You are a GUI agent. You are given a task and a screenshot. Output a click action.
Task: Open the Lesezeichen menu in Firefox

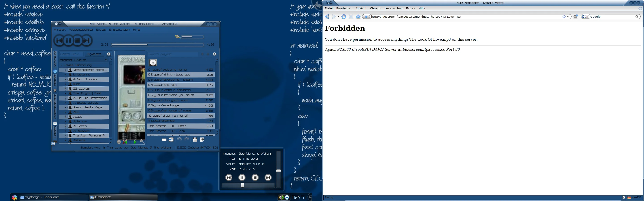point(393,8)
